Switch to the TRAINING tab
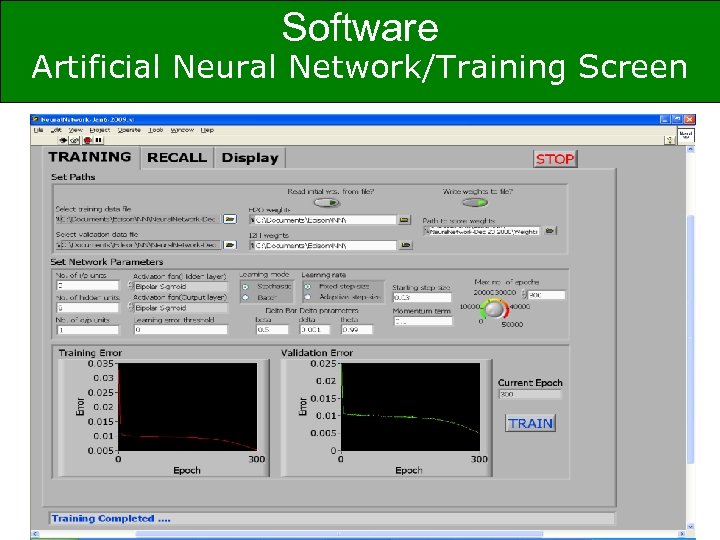 (x=90, y=157)
